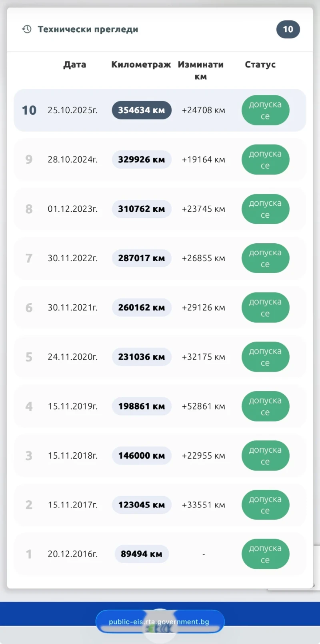This screenshot has width=320, height=644.
Task: Open the public-eis.rta.government.bg address pill
Action: coord(160,622)
